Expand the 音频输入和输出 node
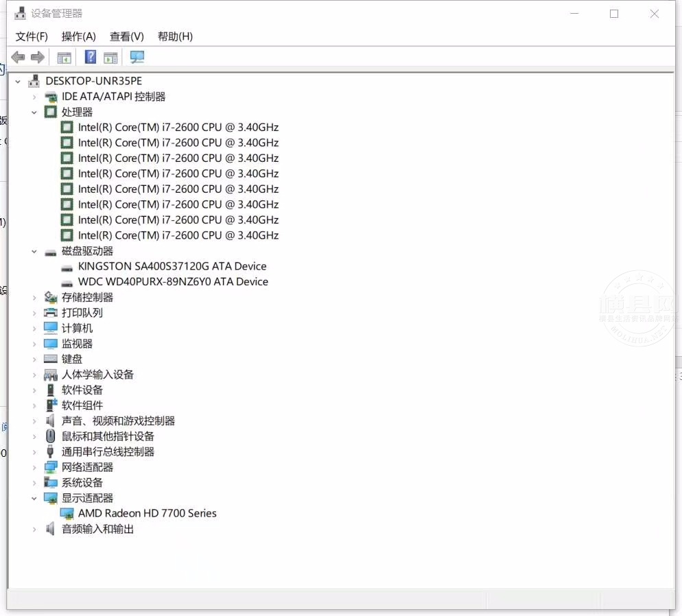 [34, 530]
